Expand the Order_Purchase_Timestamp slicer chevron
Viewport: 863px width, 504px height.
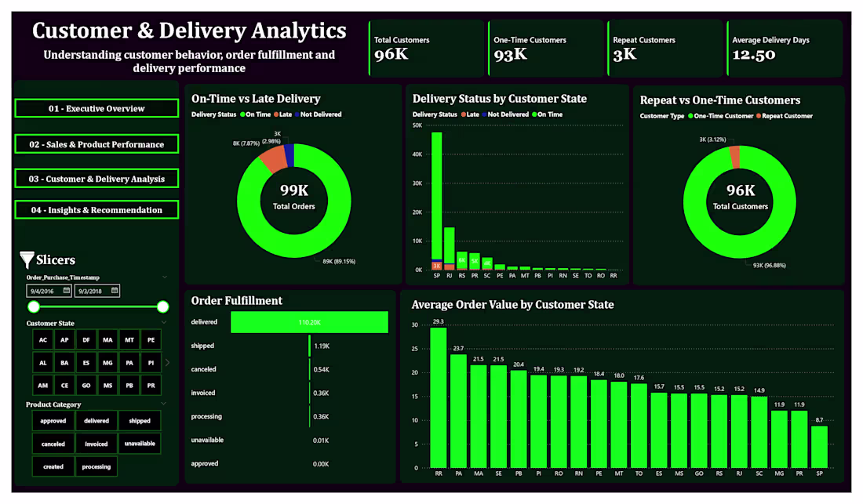(164, 277)
